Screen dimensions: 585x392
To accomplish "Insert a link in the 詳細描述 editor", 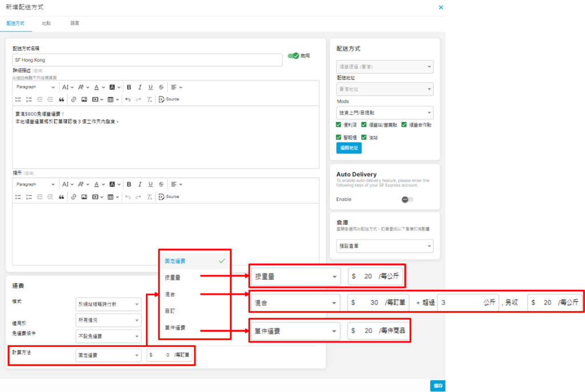I will coord(73,99).
